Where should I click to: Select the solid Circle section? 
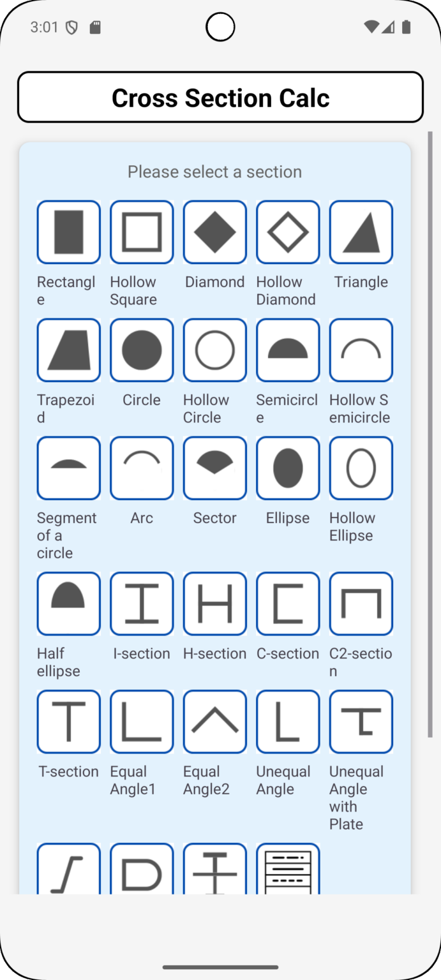(141, 350)
